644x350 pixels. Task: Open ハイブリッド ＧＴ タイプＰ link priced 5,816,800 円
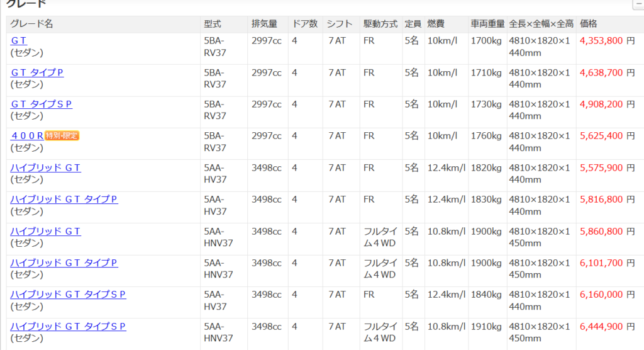[x=64, y=199]
